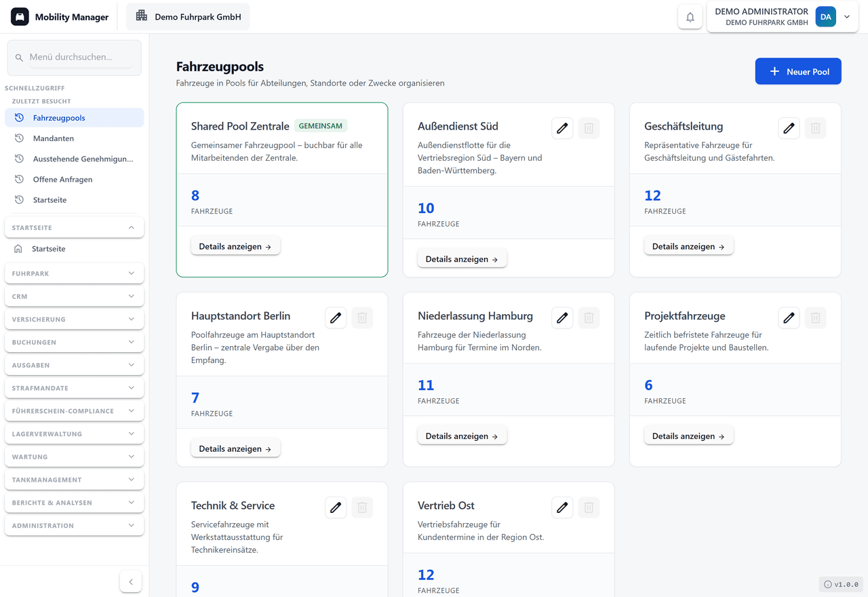Open the notifications bell
This screenshot has height=597, width=868.
690,17
